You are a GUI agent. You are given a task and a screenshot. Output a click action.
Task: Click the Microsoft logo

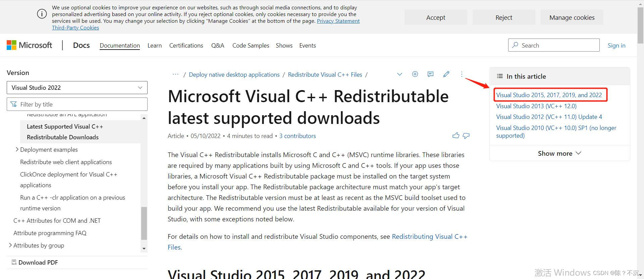(29, 45)
